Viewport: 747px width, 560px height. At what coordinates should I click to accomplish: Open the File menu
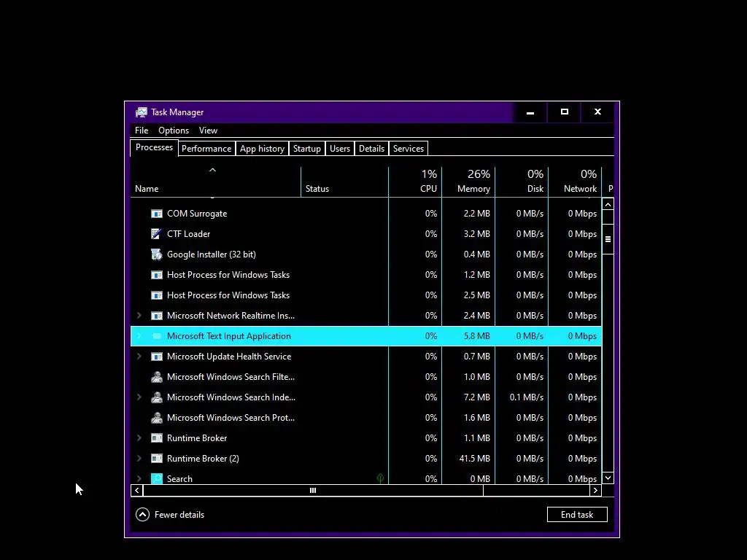[142, 131]
